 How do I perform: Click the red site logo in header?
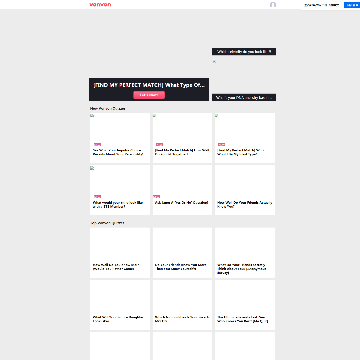100,5
